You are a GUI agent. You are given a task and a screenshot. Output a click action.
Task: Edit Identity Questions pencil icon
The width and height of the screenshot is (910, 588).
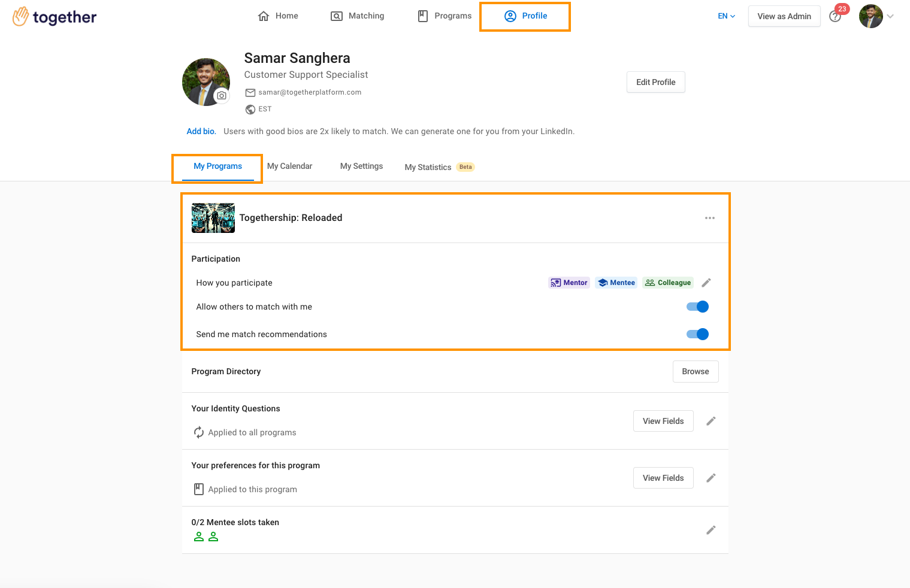[711, 421]
